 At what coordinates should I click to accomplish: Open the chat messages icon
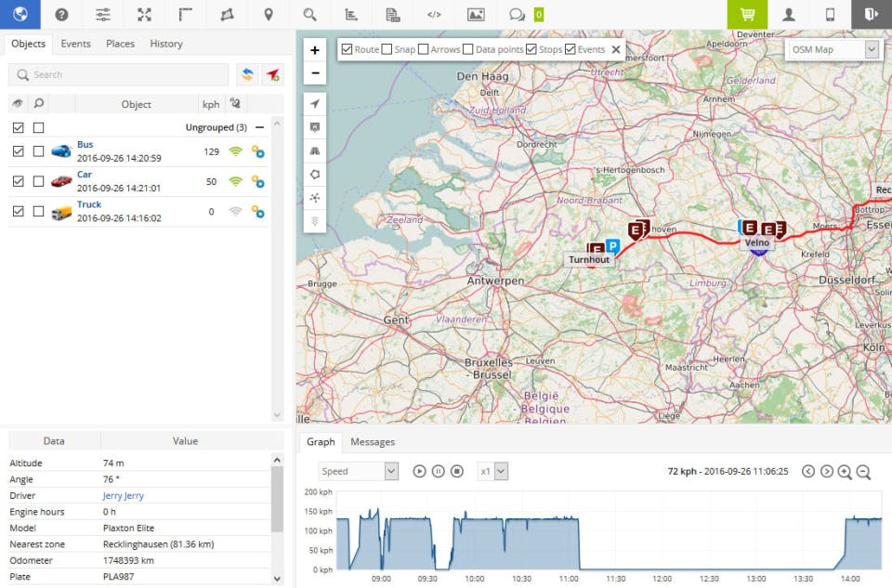tap(518, 14)
